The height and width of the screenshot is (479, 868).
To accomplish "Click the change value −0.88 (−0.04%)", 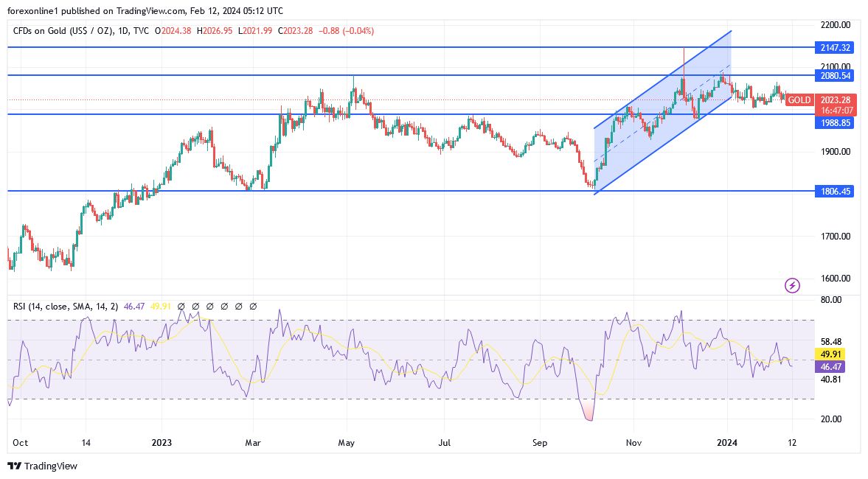I will click(347, 31).
